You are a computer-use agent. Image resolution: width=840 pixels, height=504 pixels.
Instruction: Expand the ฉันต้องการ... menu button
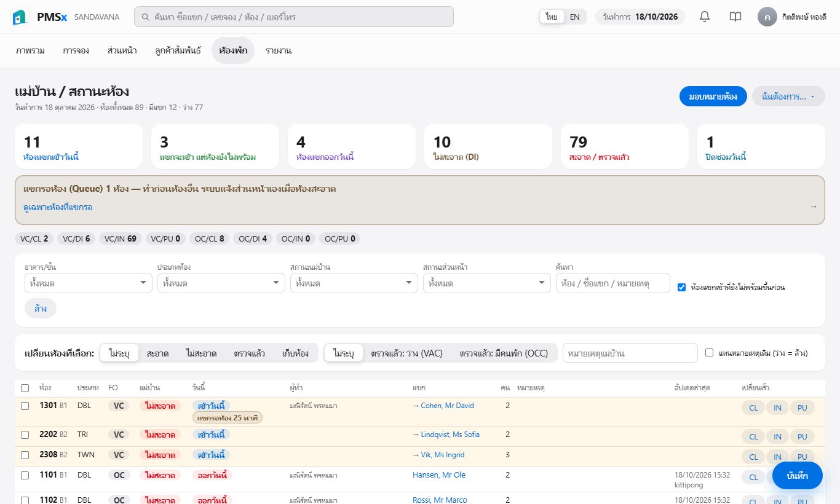(788, 96)
